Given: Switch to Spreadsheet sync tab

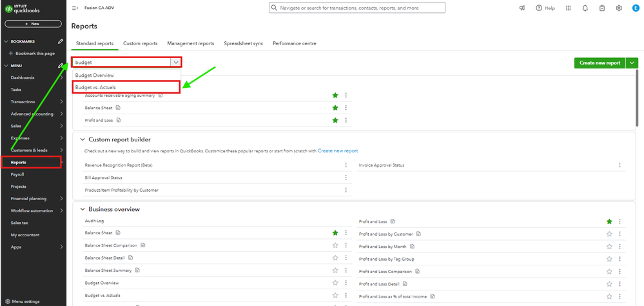Looking at the screenshot, I should click(x=244, y=44).
